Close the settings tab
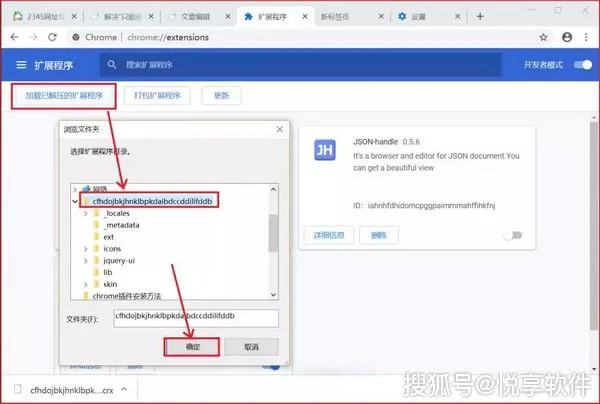This screenshot has width=600, height=404. pyautogui.click(x=457, y=16)
